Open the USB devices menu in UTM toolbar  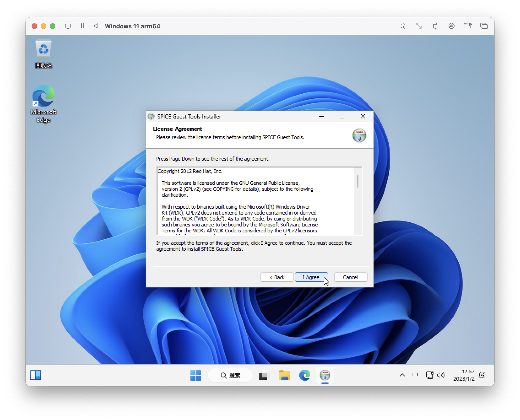[435, 26]
